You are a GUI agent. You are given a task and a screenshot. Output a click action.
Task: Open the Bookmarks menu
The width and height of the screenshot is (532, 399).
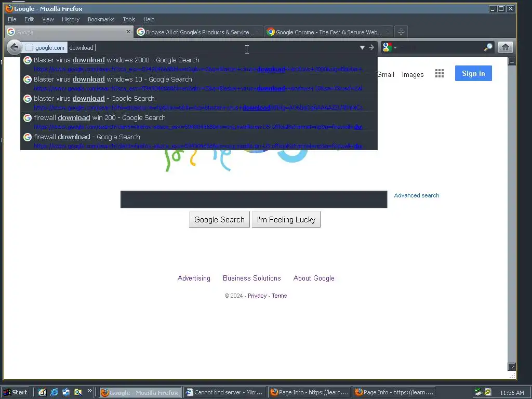point(101,19)
